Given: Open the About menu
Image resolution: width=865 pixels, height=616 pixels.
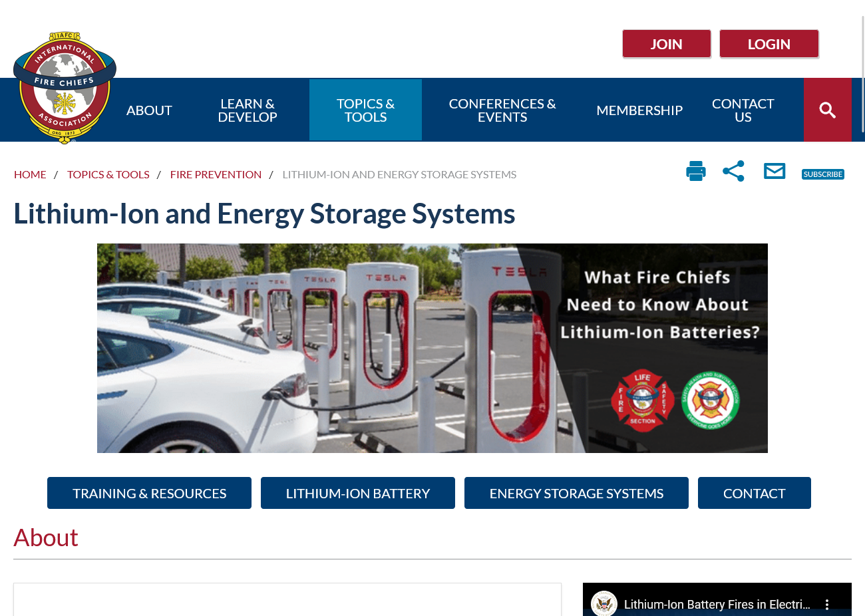Looking at the screenshot, I should [149, 110].
